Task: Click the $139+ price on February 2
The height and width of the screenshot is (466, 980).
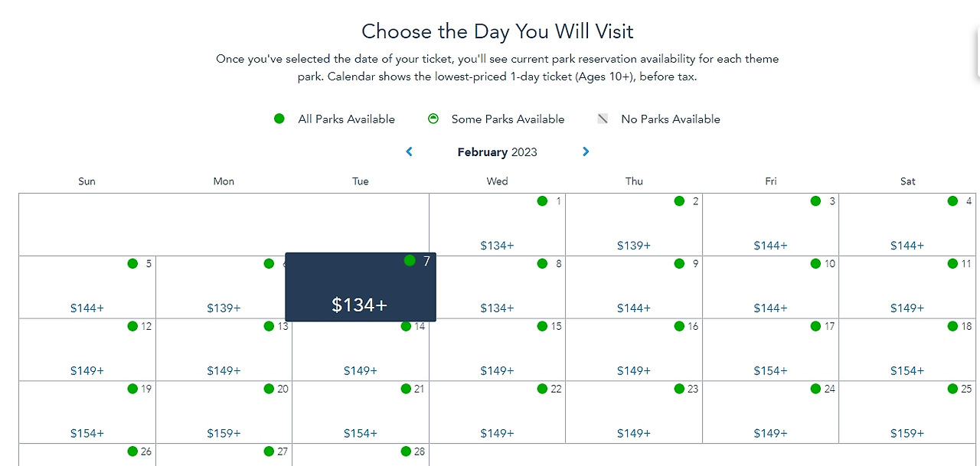Action: point(634,246)
